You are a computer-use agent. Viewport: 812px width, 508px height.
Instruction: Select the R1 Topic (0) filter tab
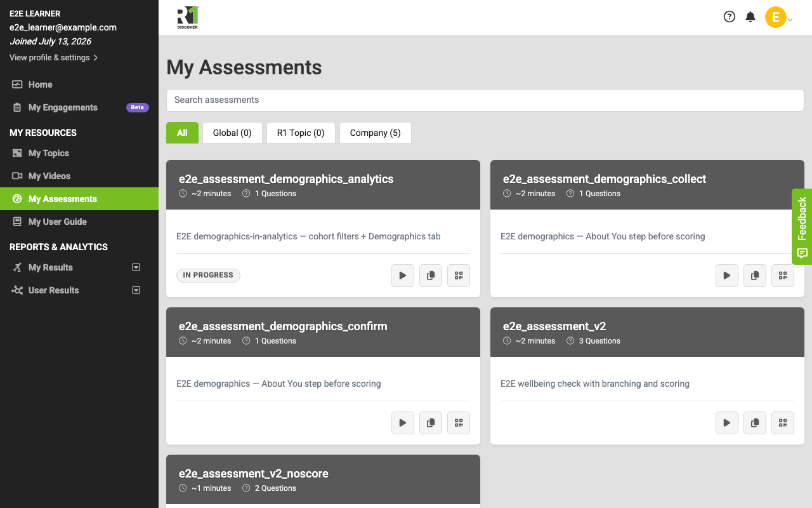pyautogui.click(x=301, y=133)
